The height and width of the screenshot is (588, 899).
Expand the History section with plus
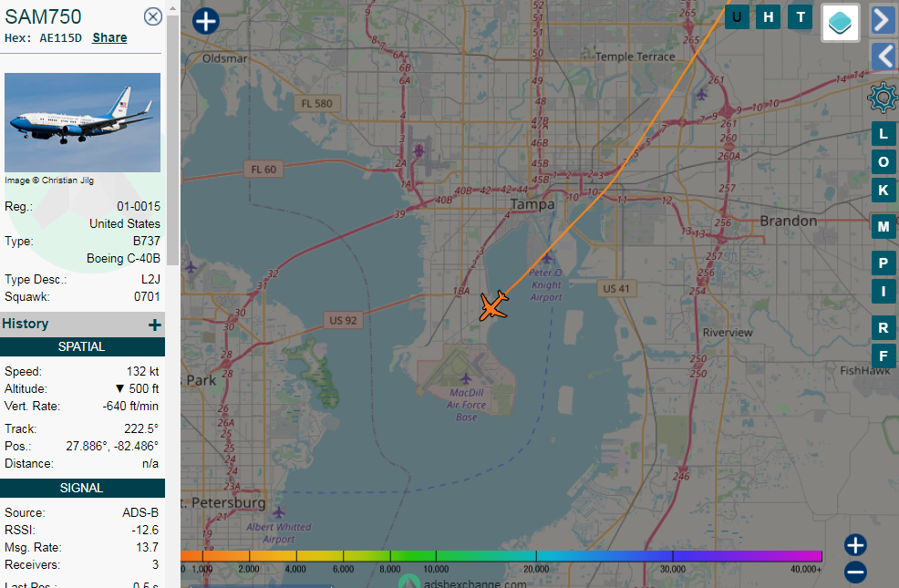tap(154, 325)
